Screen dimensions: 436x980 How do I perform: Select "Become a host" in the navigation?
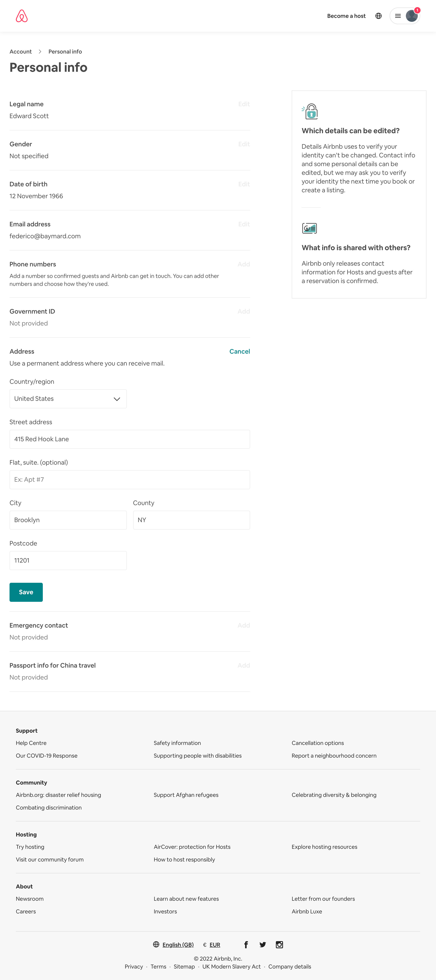click(x=346, y=16)
